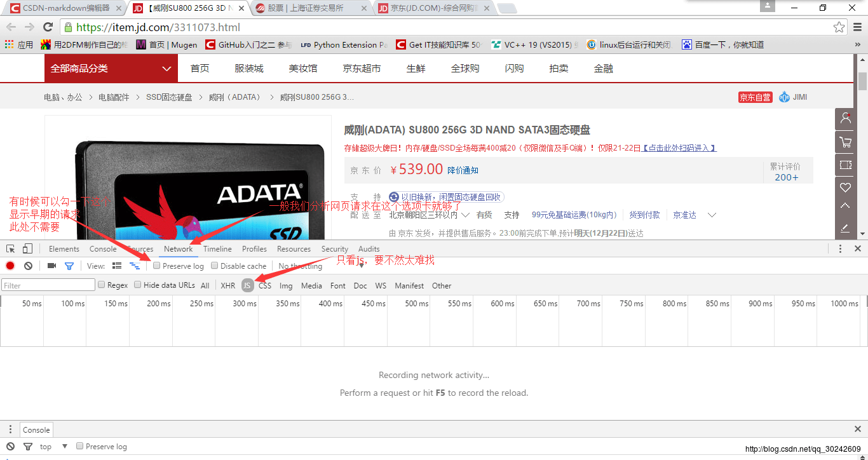The height and width of the screenshot is (460, 868).
Task: Click the capture screenshots camera icon
Action: point(51,266)
